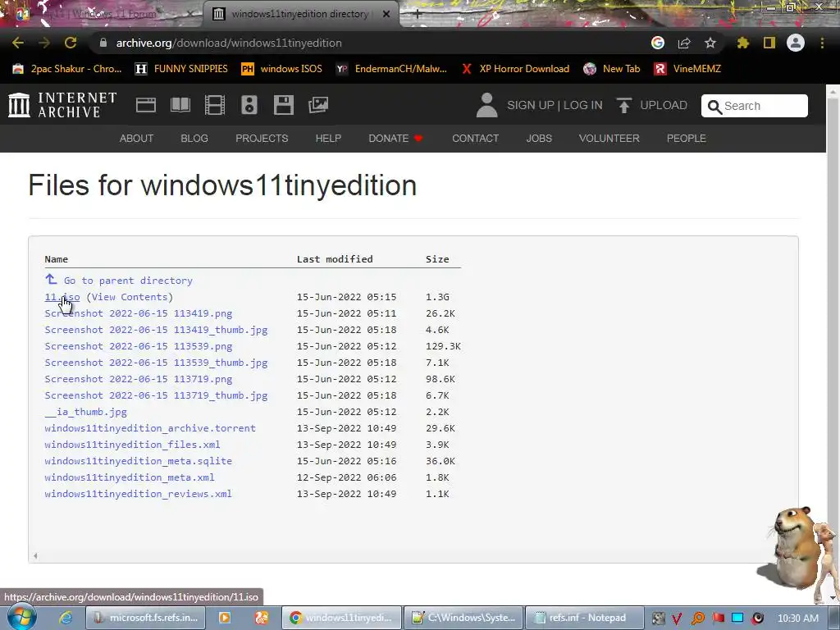840x630 pixels.
Task: Open the Windows Start orb
Action: 21,617
